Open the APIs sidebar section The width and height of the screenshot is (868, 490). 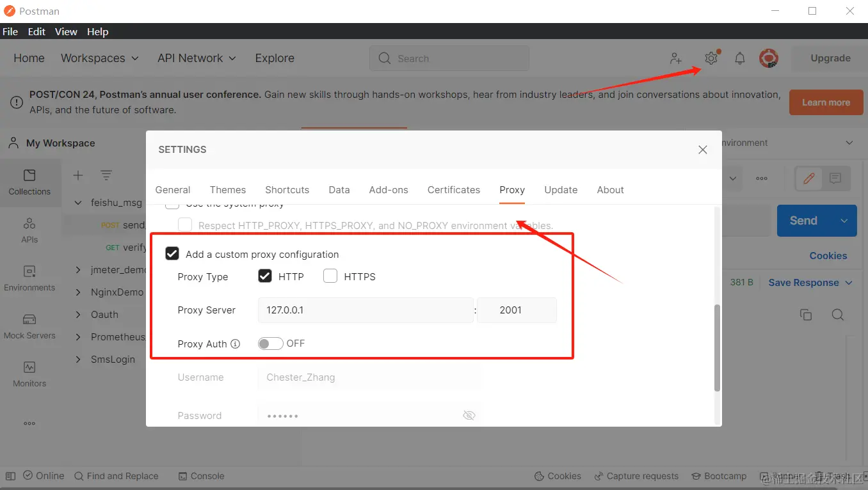(x=29, y=230)
